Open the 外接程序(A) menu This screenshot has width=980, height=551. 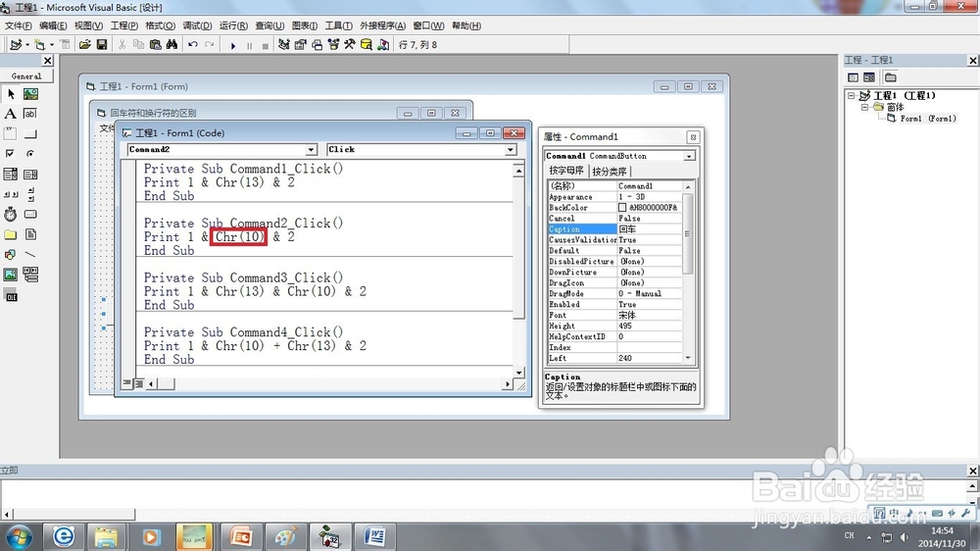pos(382,25)
